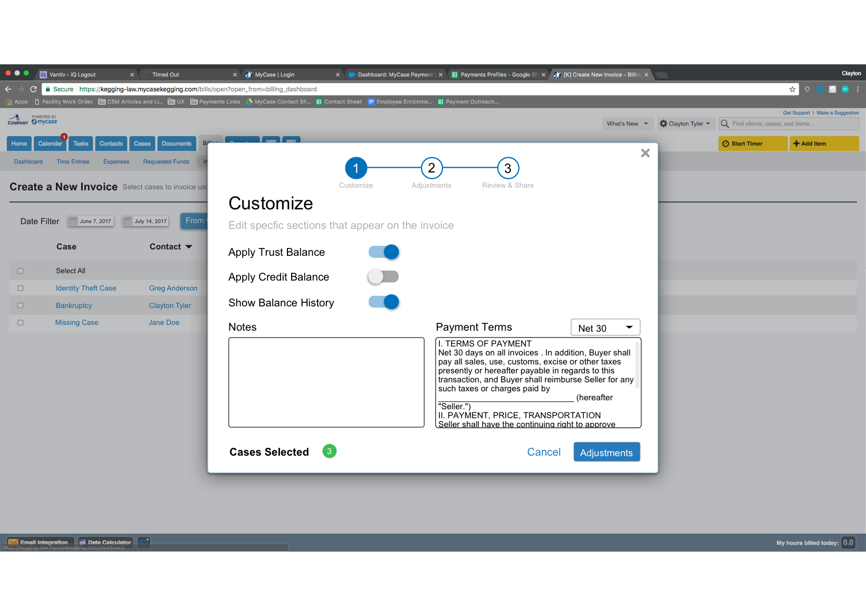This screenshot has height=616, width=866.
Task: Open the July 14, 2017 date picker
Action: 146,221
